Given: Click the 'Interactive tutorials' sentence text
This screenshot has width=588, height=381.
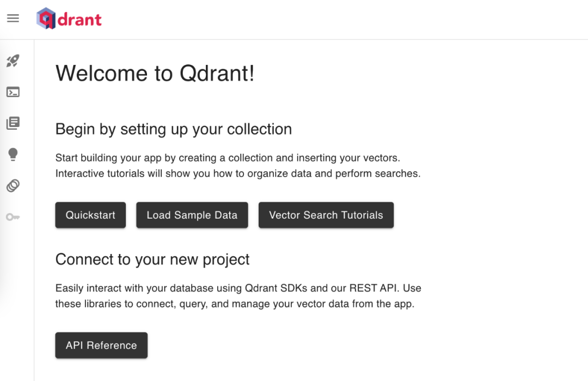Looking at the screenshot, I should point(238,174).
